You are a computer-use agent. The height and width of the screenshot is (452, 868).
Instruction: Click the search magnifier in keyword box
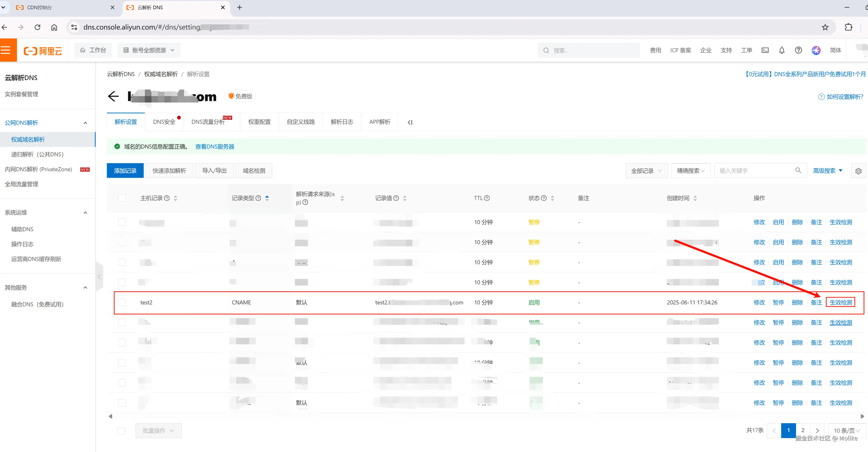[798, 170]
